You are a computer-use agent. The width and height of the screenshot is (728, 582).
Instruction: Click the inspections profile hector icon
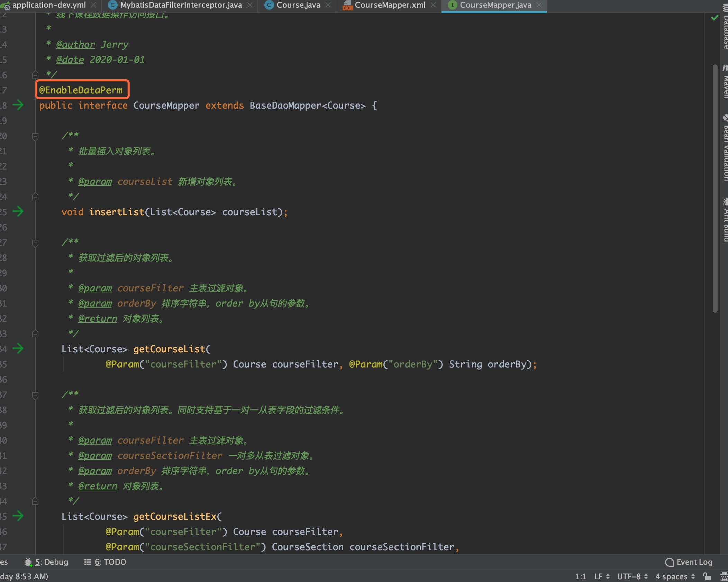[724, 576]
